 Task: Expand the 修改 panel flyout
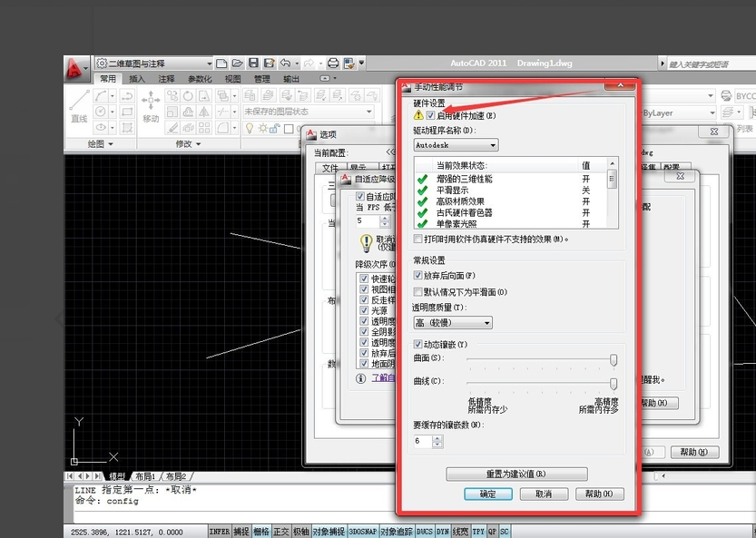(x=188, y=143)
